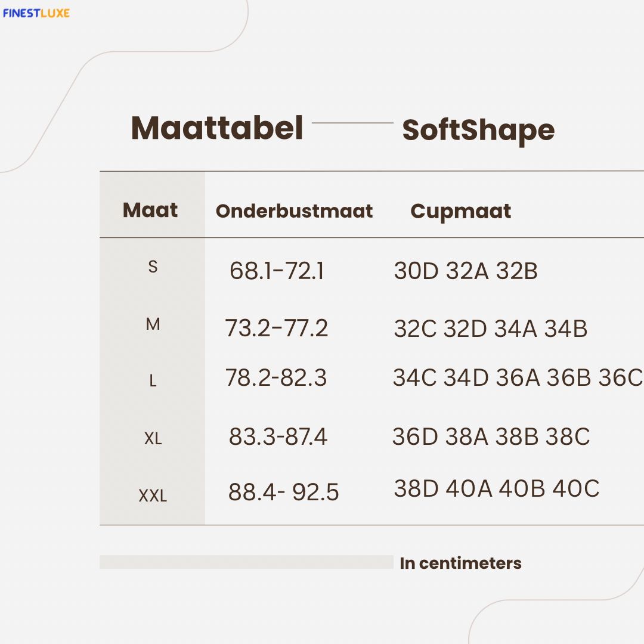644x644 pixels.
Task: Click cup sizes 38D 40A 40B 40C
Action: (x=496, y=489)
